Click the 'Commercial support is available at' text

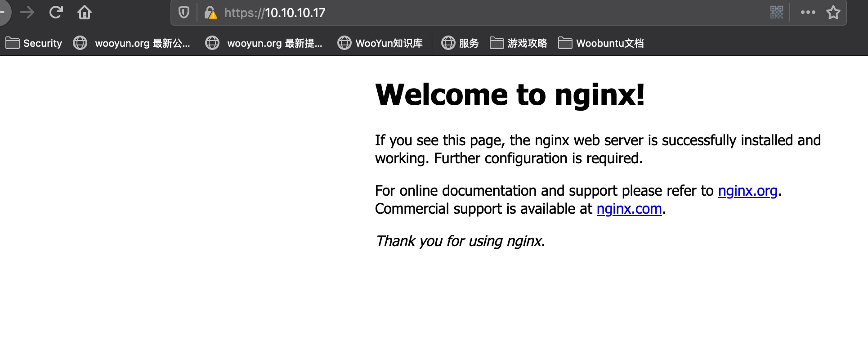[x=484, y=209]
